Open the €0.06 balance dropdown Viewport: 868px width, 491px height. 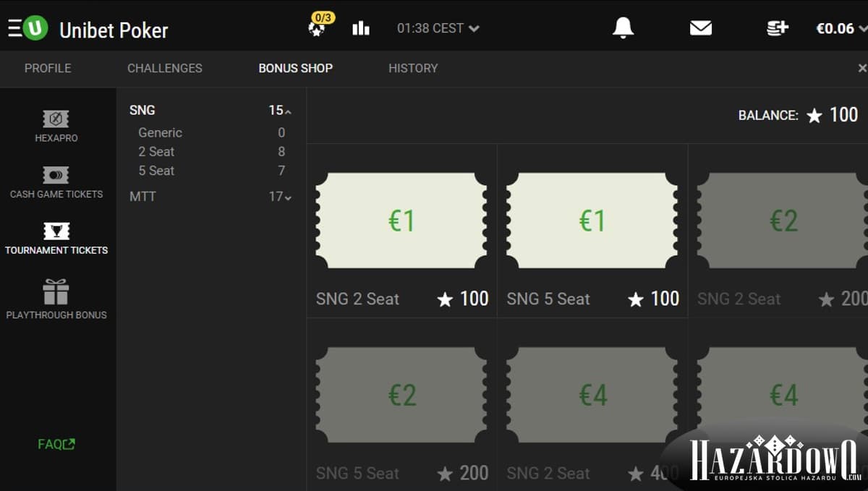[x=841, y=28]
